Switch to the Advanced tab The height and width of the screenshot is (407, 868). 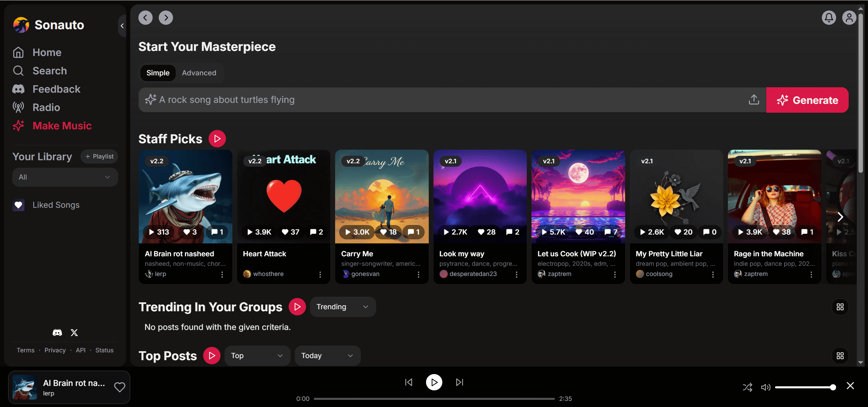[199, 73]
